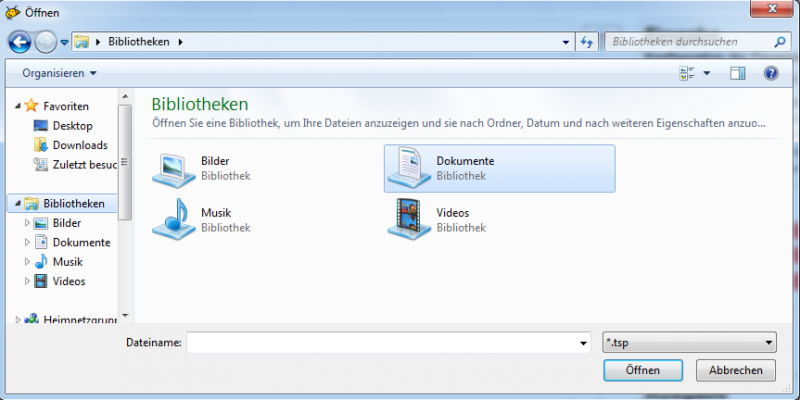
Task: Click the Help question mark icon
Action: coord(771,73)
